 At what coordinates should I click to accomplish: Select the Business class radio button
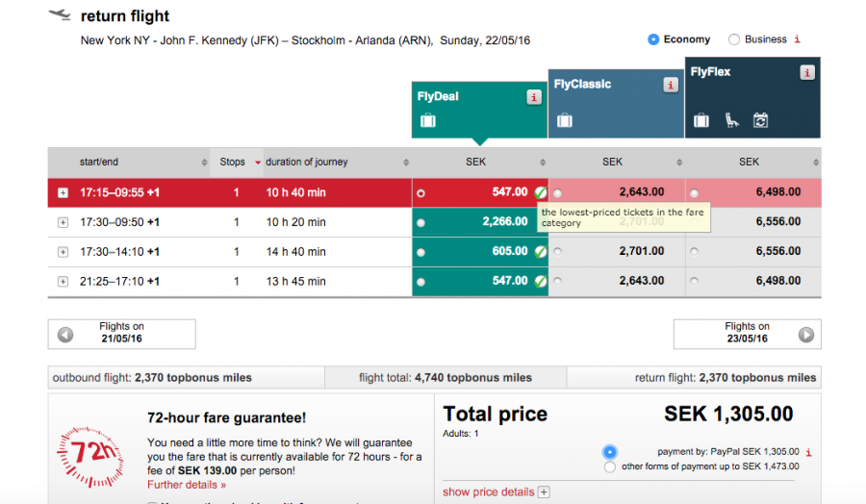(734, 39)
